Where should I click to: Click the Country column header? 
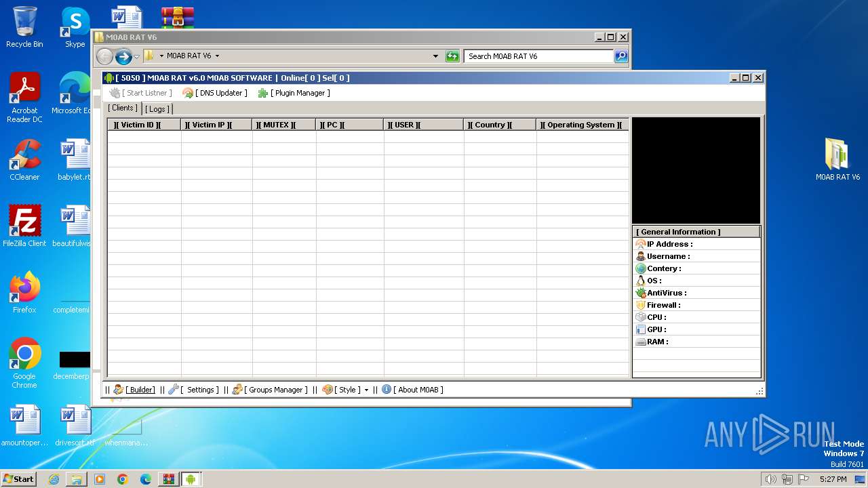[500, 125]
